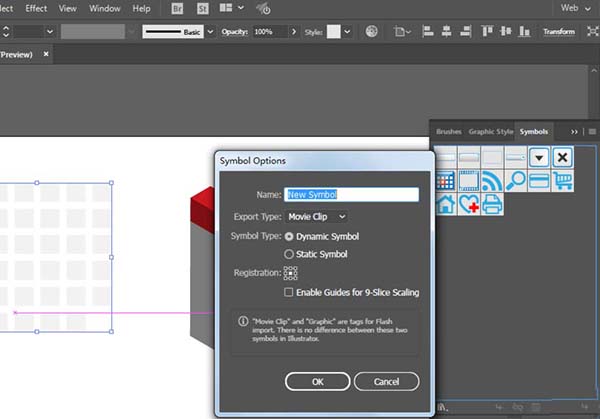This screenshot has width=600, height=419.
Task: Open the Export Type Movie Clip dropdown
Action: coord(316,216)
